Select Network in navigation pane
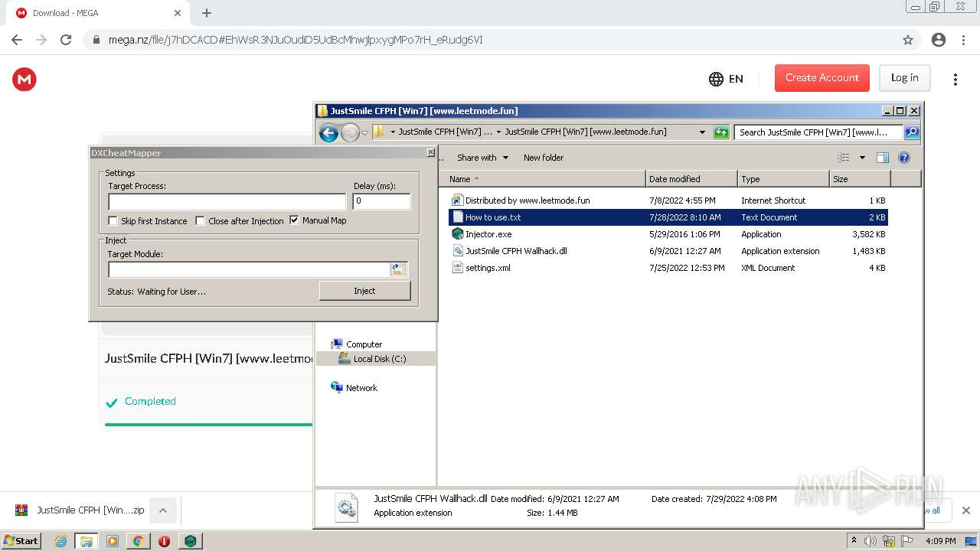 (x=361, y=388)
